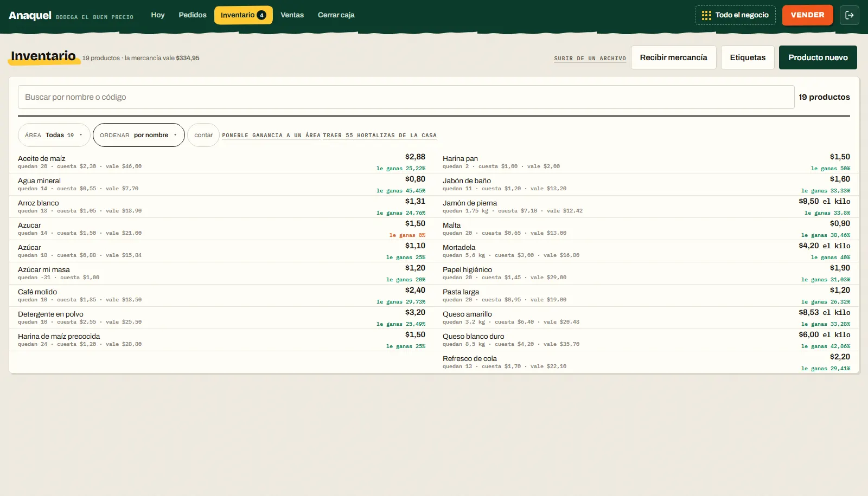The width and height of the screenshot is (868, 496).
Task: Click the 19 productos count beside search
Action: pyautogui.click(x=824, y=97)
